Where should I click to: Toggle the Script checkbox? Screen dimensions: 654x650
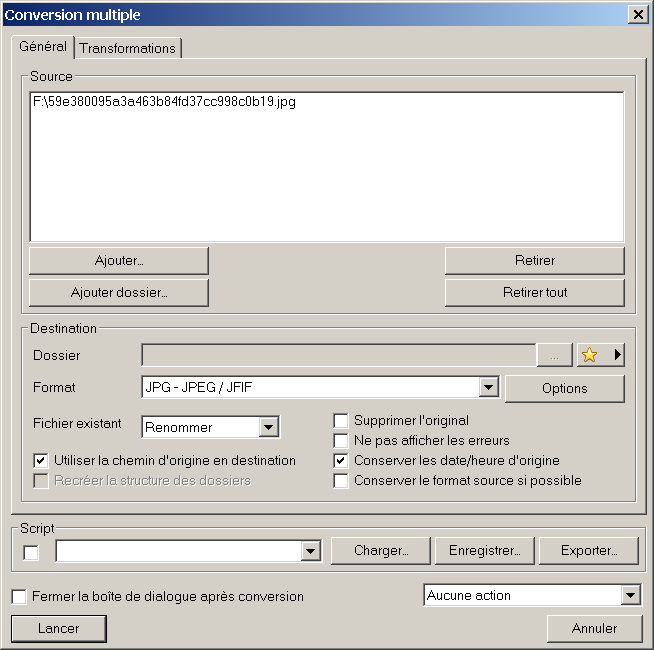pyautogui.click(x=31, y=553)
